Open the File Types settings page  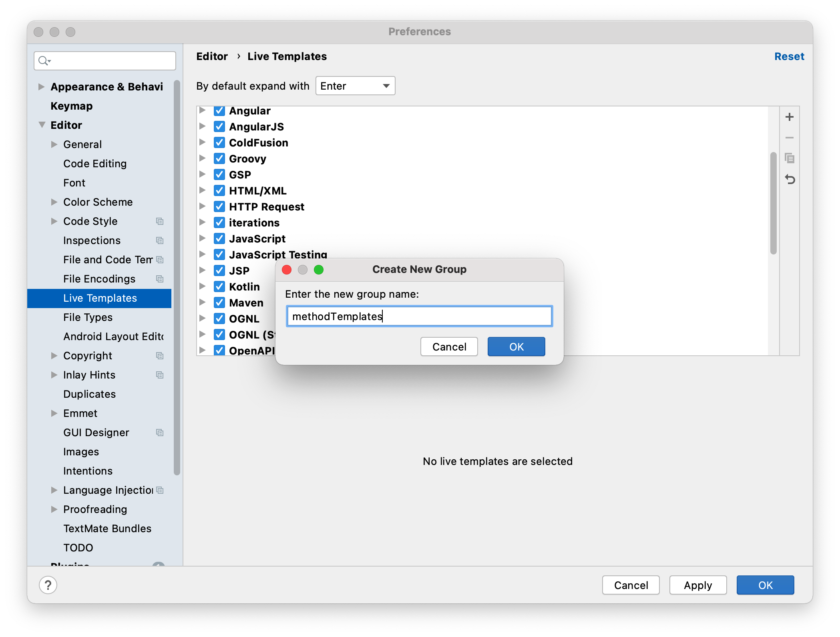[x=88, y=317]
